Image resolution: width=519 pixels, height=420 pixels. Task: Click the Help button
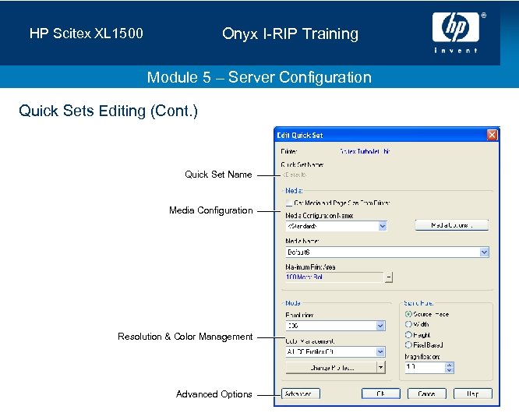473,394
